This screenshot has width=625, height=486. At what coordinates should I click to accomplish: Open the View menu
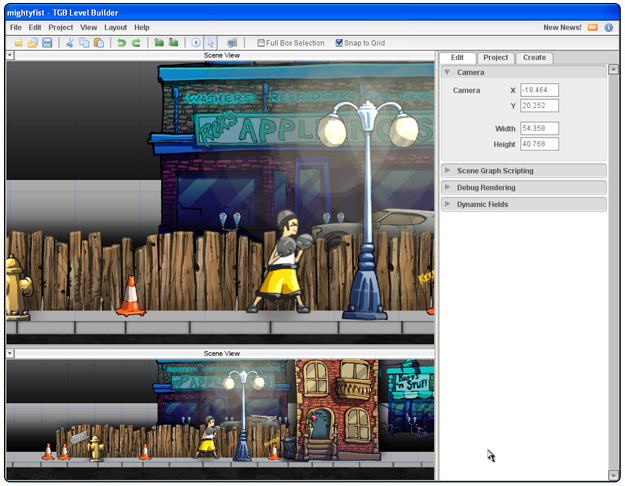[x=88, y=28]
